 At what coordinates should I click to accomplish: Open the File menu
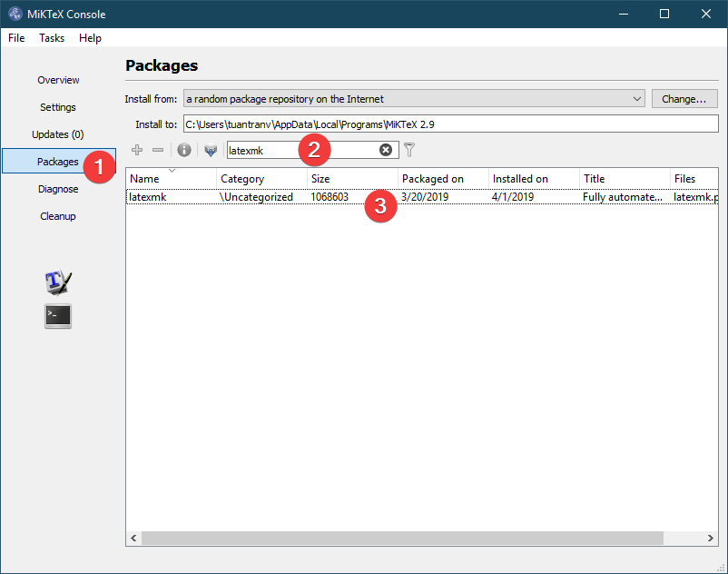[x=16, y=37]
